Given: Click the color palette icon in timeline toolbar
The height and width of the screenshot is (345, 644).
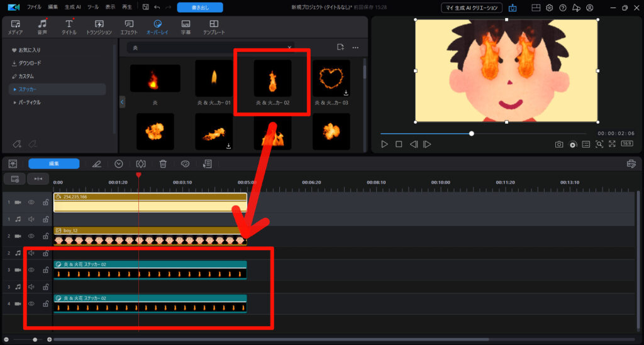Looking at the screenshot, I should [x=186, y=163].
